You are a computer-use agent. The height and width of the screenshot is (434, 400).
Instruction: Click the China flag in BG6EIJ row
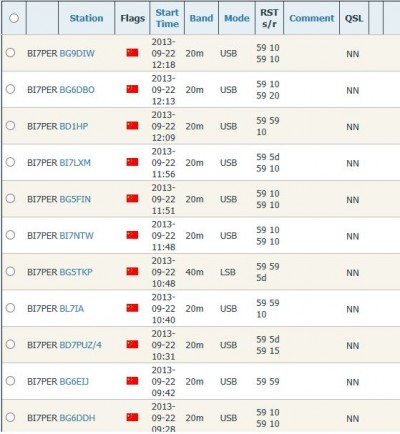pyautogui.click(x=132, y=381)
